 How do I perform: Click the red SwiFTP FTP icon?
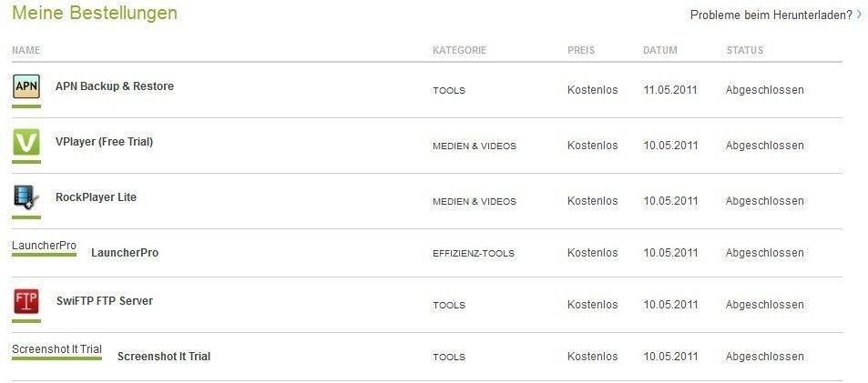point(26,301)
